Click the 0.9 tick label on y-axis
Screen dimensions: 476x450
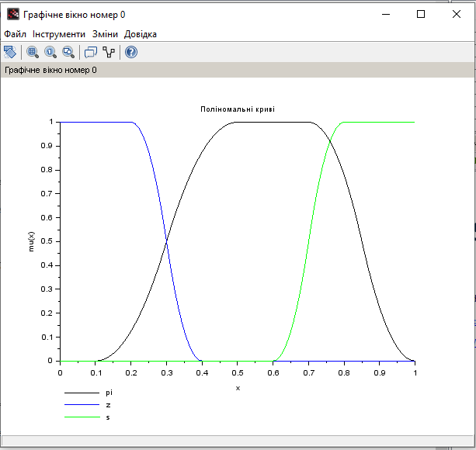47,146
